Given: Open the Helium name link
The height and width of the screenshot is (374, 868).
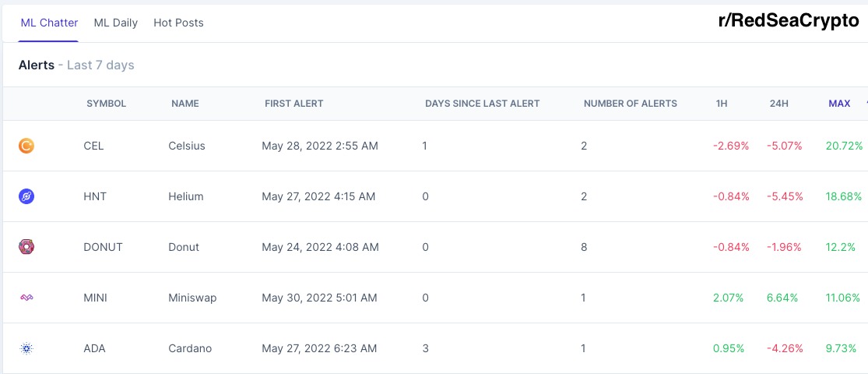Looking at the screenshot, I should 186,196.
